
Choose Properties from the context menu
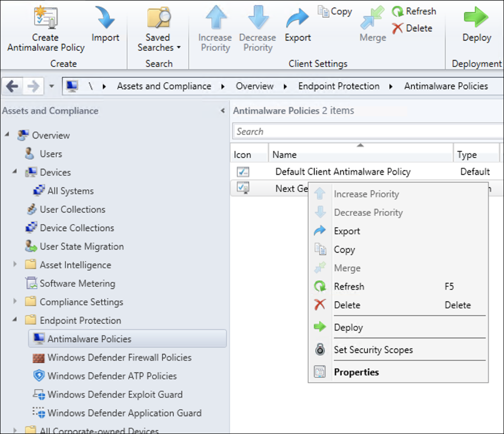pos(356,372)
